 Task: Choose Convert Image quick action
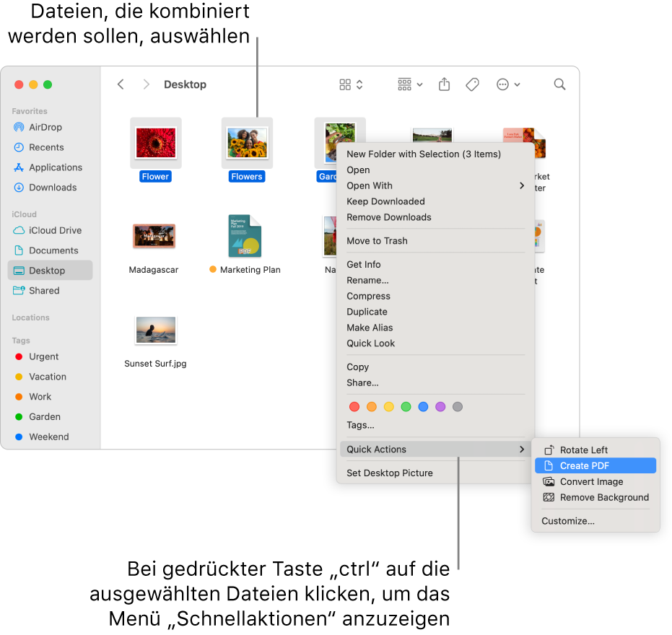(x=595, y=482)
